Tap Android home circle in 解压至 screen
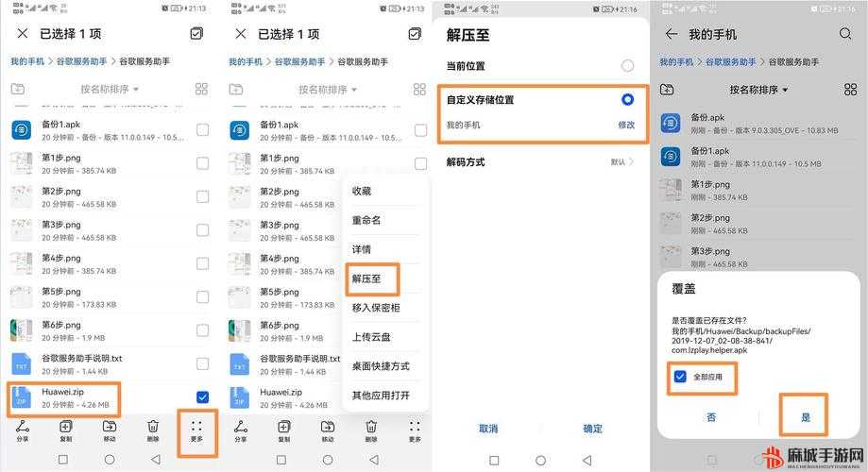Screen dimensions: 868x472 point(541,461)
